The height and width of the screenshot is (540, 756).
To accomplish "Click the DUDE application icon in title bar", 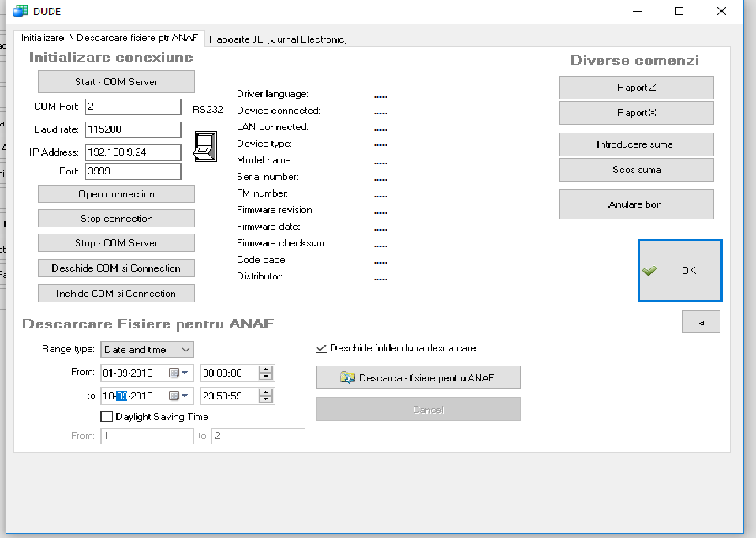I will coord(21,11).
